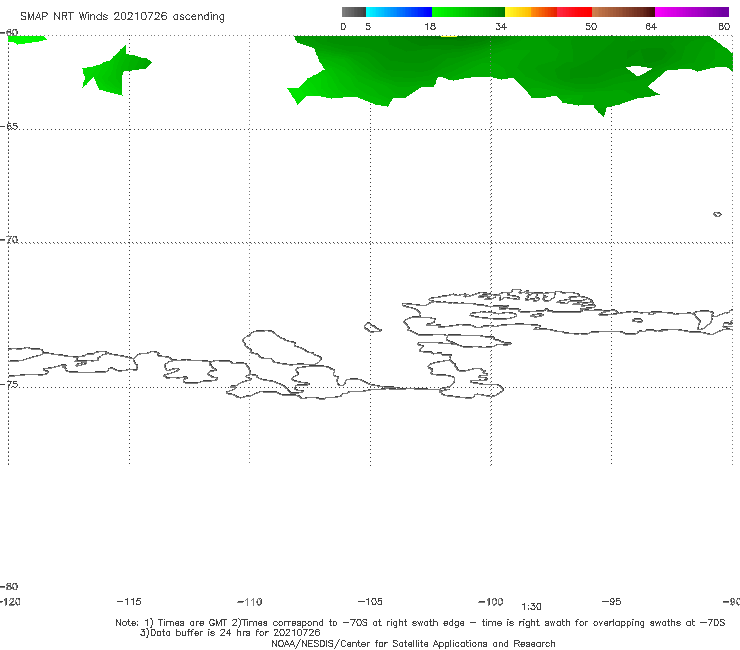Image resolution: width=740 pixels, height=650 pixels.
Task: Click the longitude label '-115'
Action: coord(129,601)
